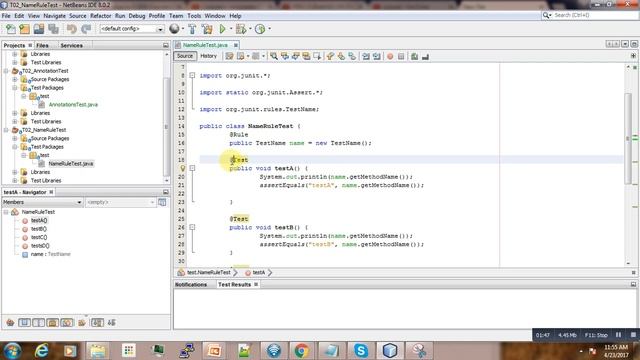This screenshot has height=360, width=640.
Task: Switch to the Services tab
Action: [x=71, y=45]
